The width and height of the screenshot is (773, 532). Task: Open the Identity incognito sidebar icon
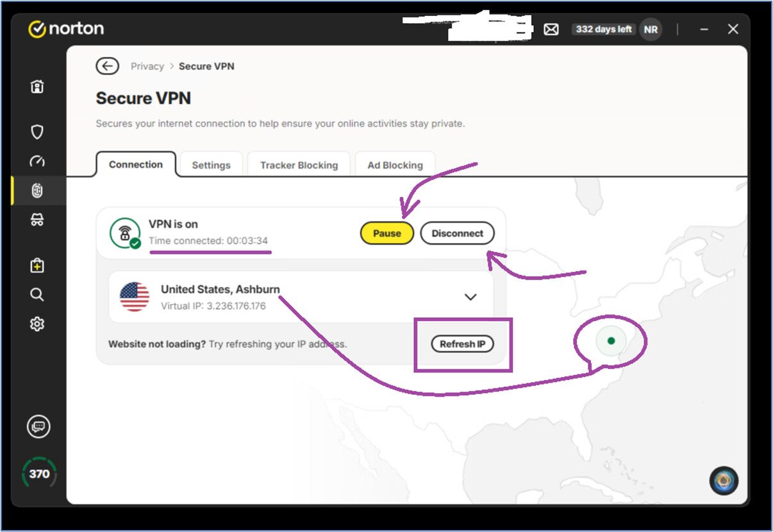[x=37, y=220]
